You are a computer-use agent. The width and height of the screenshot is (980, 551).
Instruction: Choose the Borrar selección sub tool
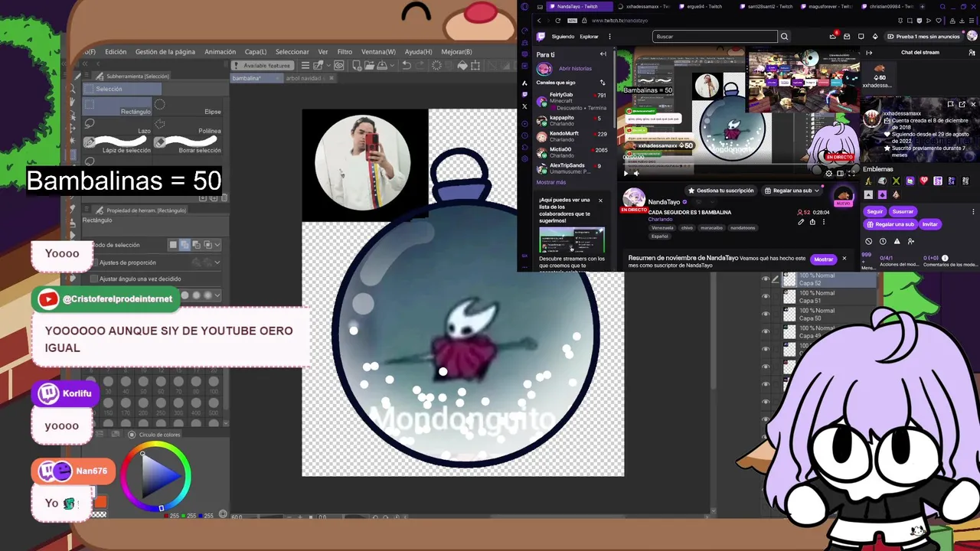(x=189, y=145)
